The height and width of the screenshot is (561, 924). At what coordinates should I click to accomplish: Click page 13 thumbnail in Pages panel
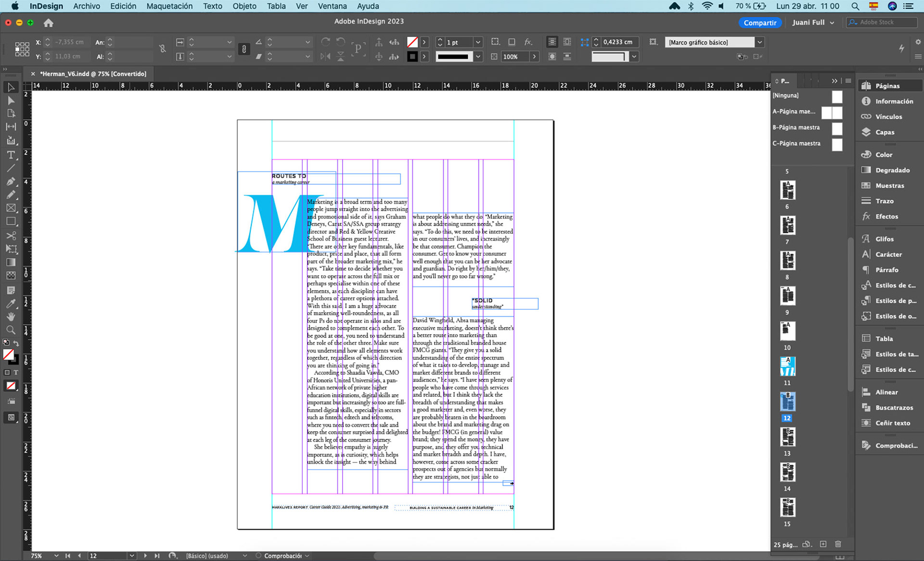click(787, 437)
